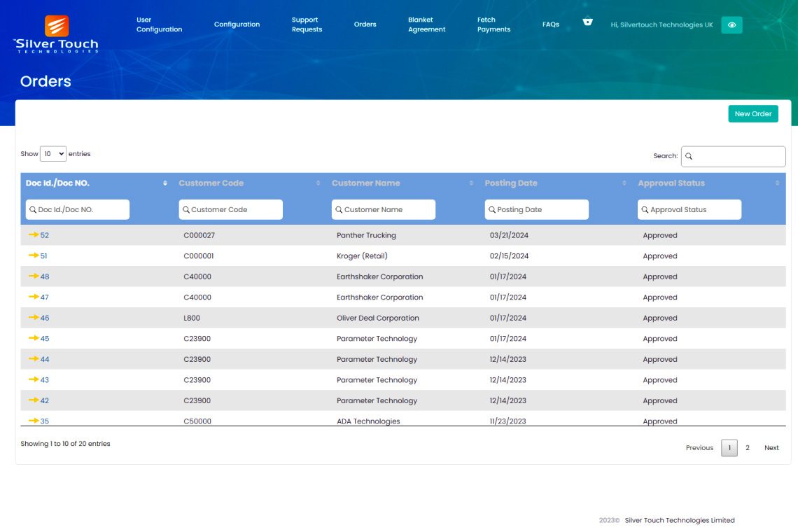Image resolution: width=798 pixels, height=532 pixels.
Task: Select the Panther Trucking customer name
Action: (x=366, y=235)
